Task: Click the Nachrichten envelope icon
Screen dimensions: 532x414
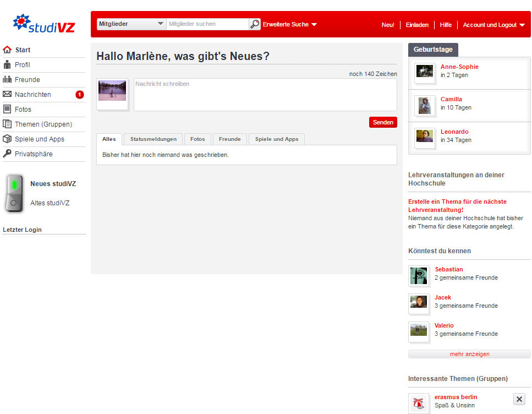Action: (x=7, y=94)
